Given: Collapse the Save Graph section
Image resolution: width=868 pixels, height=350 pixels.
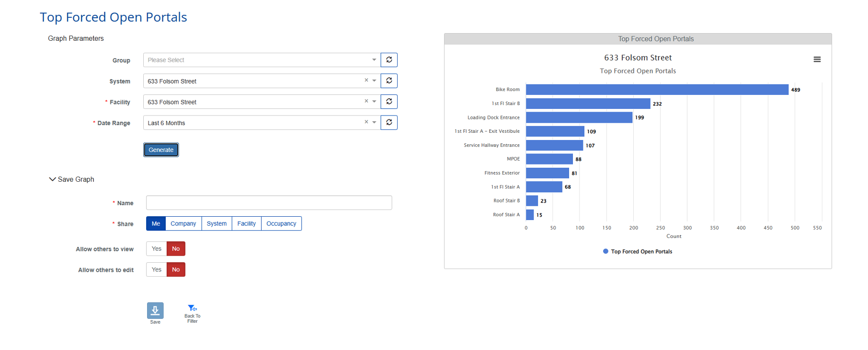Looking at the screenshot, I should (53, 179).
